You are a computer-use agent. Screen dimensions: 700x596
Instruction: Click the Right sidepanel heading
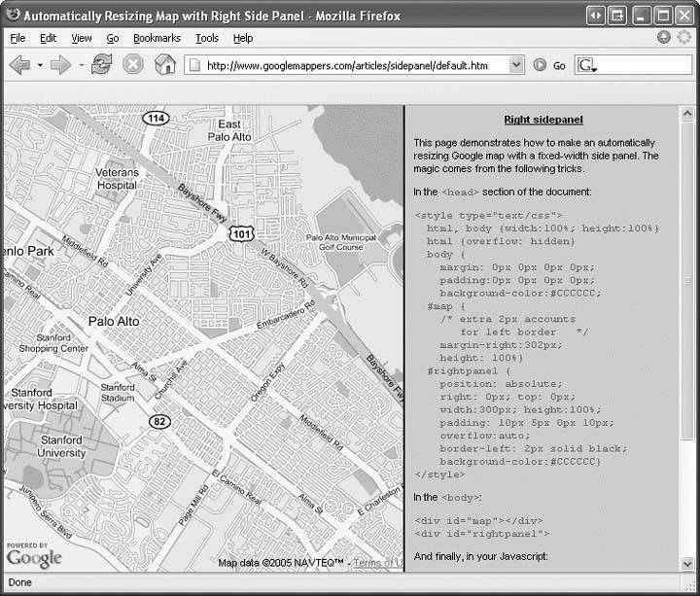pos(543,120)
